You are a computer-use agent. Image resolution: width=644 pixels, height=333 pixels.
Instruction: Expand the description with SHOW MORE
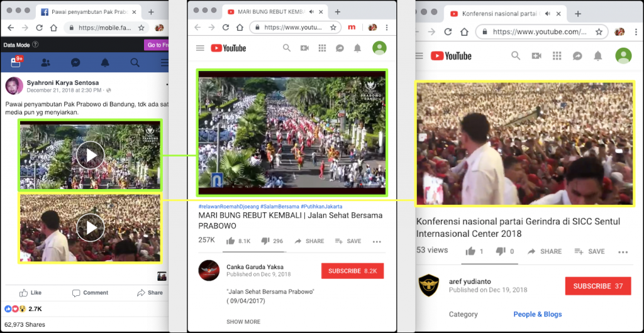[x=243, y=322]
